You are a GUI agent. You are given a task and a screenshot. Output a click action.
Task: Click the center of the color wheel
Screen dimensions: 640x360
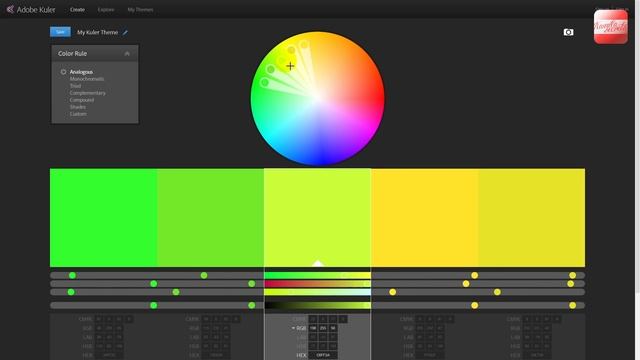(x=318, y=98)
